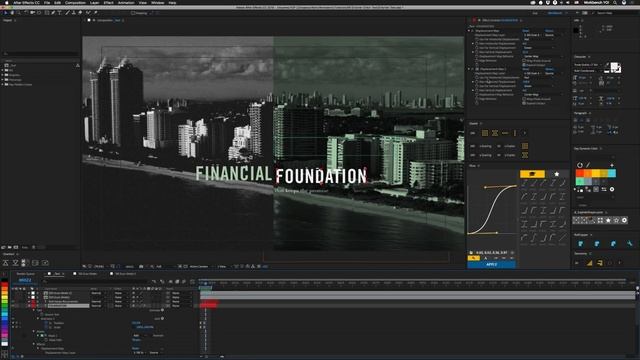Click the Add button in Animator row

click(x=159, y=318)
